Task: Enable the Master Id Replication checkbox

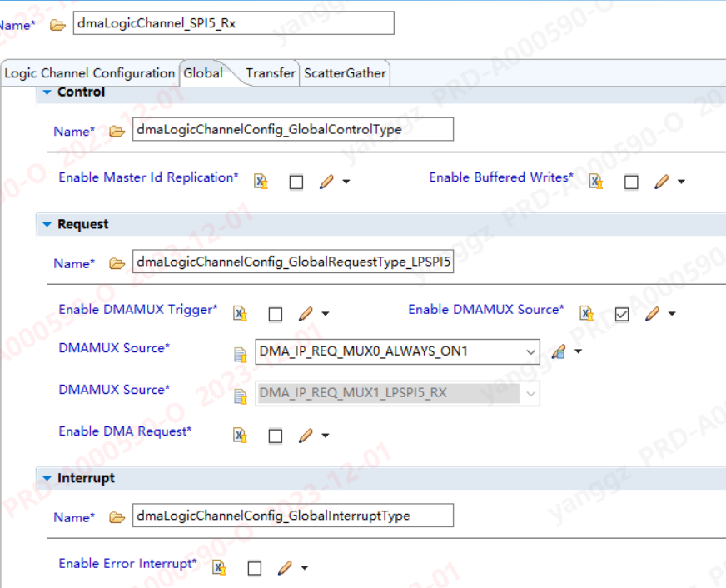Action: point(296,182)
